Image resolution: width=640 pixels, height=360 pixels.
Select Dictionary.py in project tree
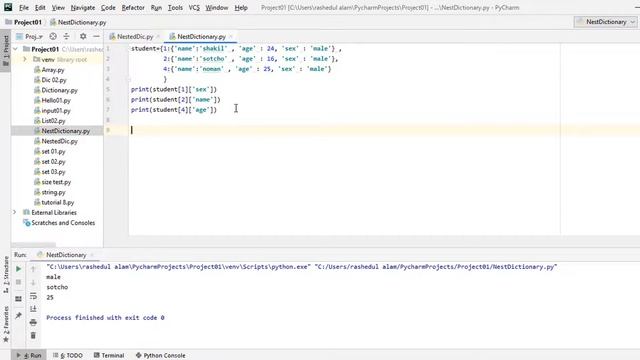[56, 90]
